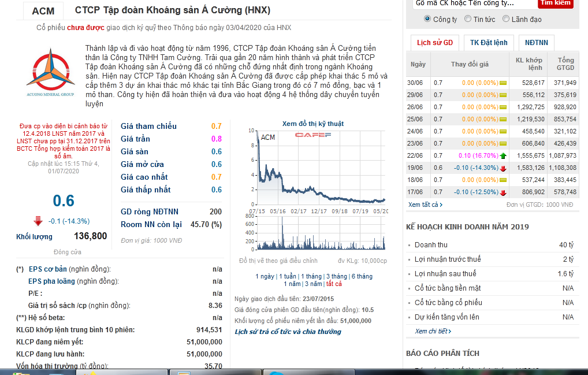Click the chưa được red status text
This screenshot has width=588, height=375.
85,28
